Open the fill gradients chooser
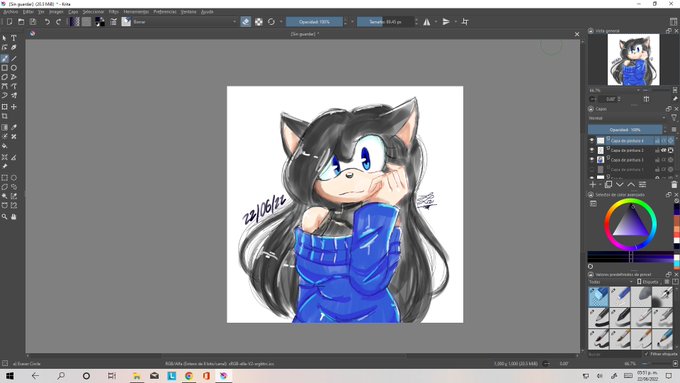The width and height of the screenshot is (680, 383). coord(75,22)
